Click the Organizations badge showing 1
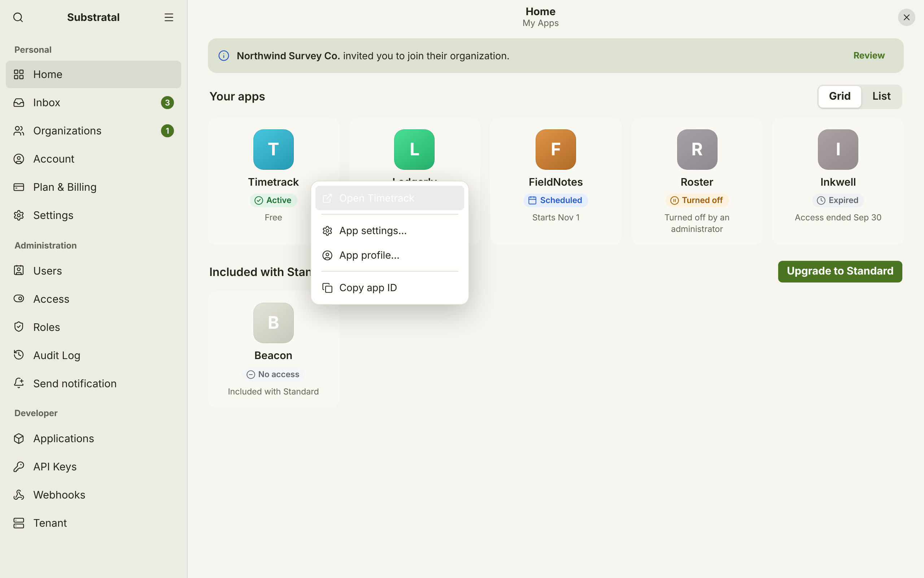Viewport: 924px width, 578px height. (x=167, y=131)
